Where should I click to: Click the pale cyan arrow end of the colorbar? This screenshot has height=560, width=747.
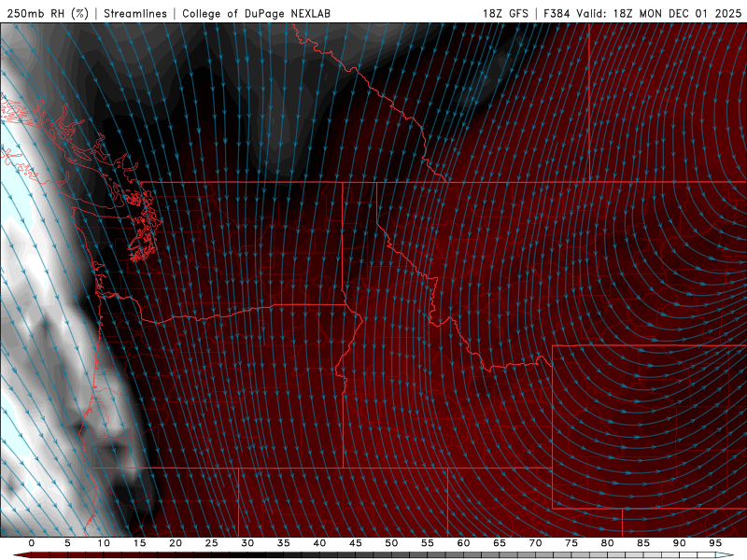click(x=726, y=555)
